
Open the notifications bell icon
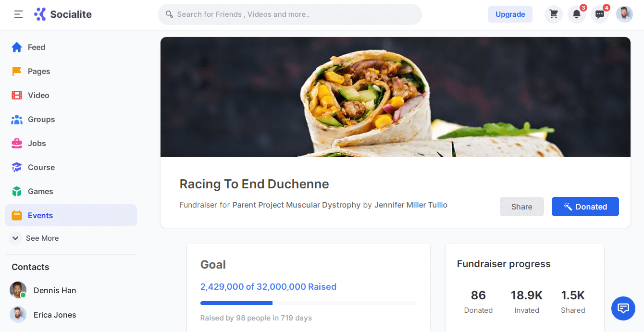pyautogui.click(x=577, y=14)
